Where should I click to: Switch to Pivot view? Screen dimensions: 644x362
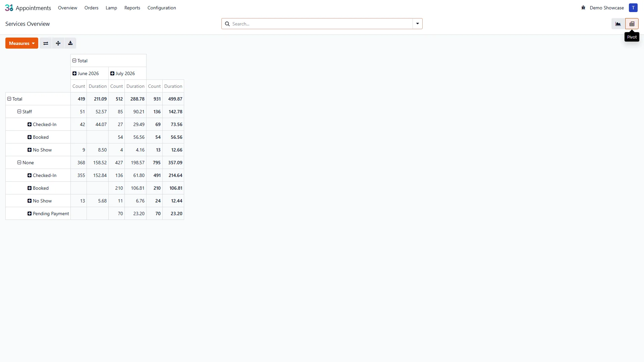pos(632,24)
